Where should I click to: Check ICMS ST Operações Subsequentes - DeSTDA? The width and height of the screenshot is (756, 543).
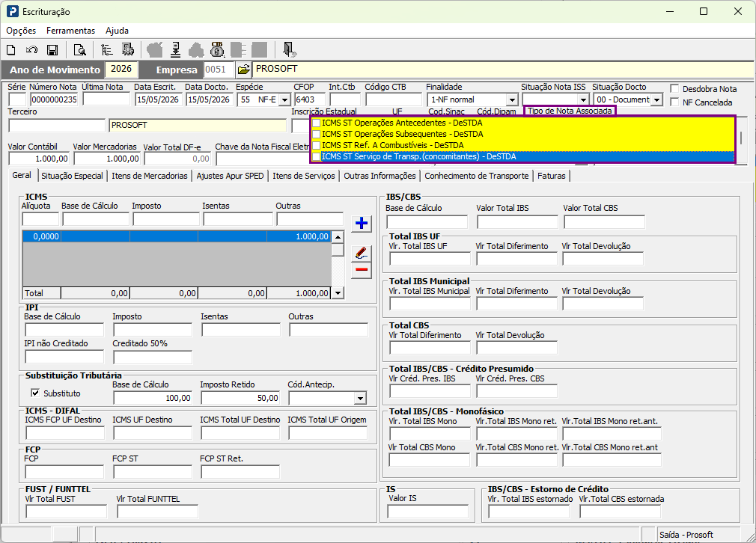tap(317, 134)
